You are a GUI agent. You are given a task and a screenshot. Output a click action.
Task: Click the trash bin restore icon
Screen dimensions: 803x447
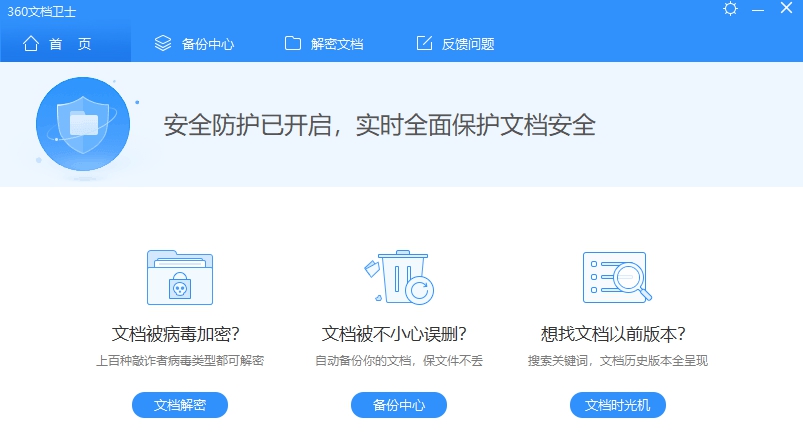(399, 278)
